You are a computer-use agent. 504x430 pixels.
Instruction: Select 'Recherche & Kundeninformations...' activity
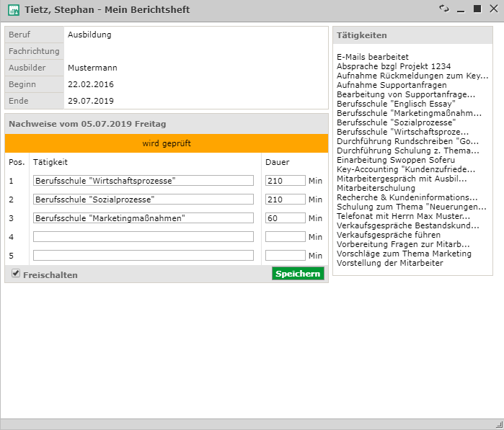(407, 197)
